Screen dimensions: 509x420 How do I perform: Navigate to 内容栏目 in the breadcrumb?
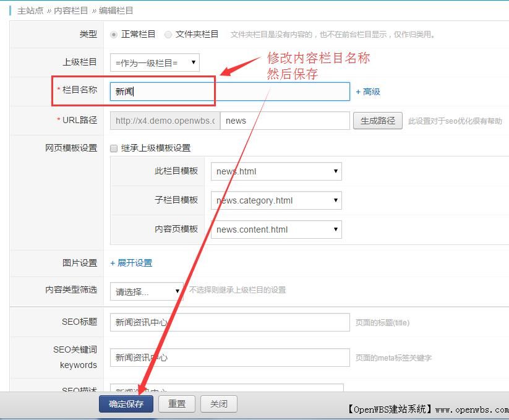pyautogui.click(x=69, y=10)
